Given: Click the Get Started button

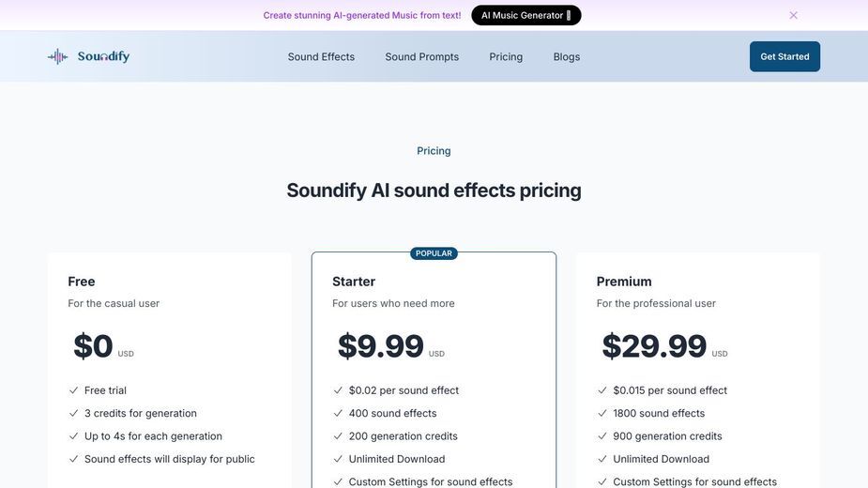Looking at the screenshot, I should [x=784, y=56].
